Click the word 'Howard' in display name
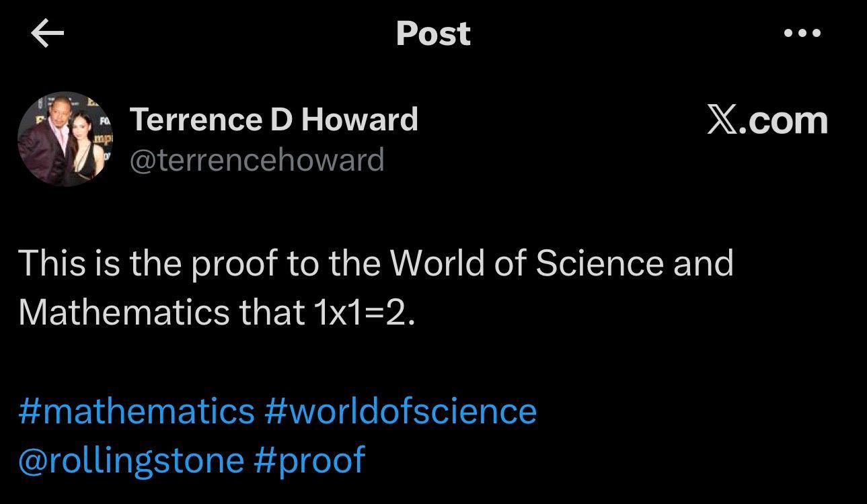The height and width of the screenshot is (504, 867). click(x=360, y=120)
